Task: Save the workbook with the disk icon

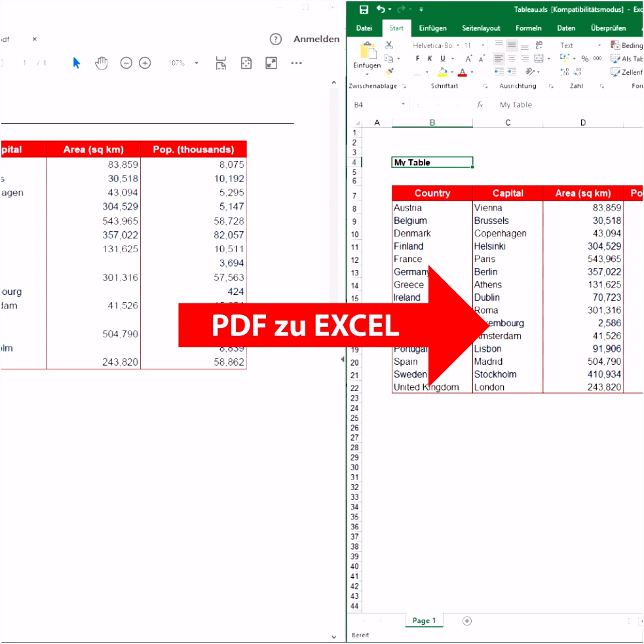Action: click(364, 9)
